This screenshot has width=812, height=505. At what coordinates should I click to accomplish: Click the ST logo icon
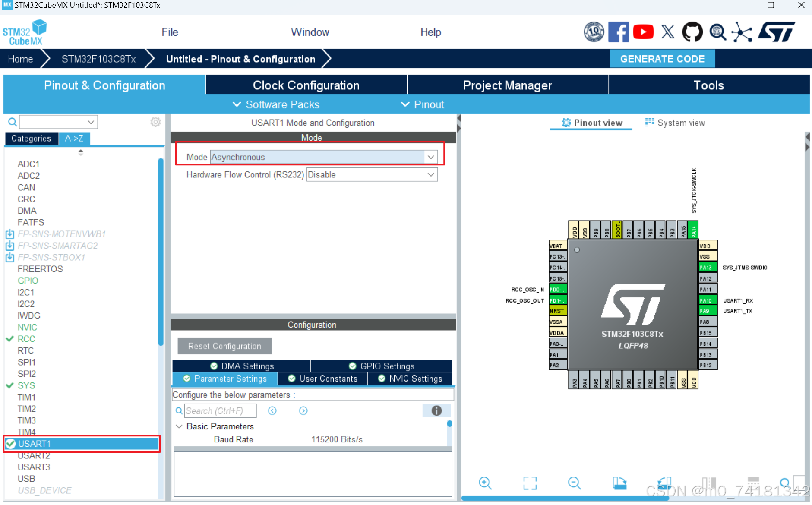coord(777,32)
